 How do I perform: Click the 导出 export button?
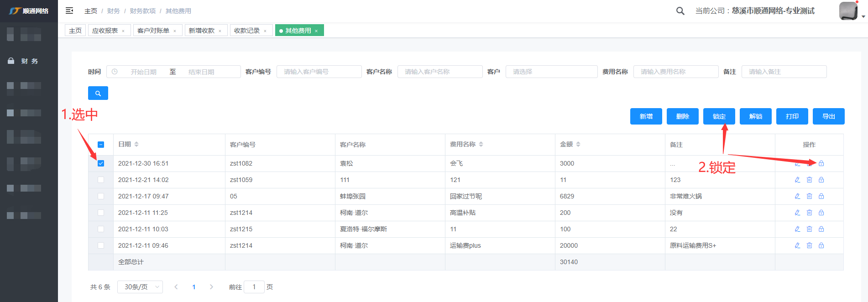[828, 116]
